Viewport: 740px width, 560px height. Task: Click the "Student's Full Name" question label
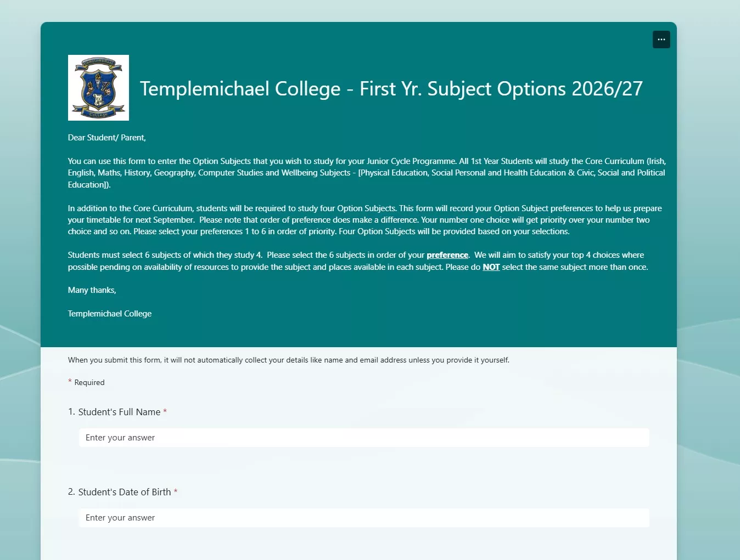pyautogui.click(x=119, y=412)
